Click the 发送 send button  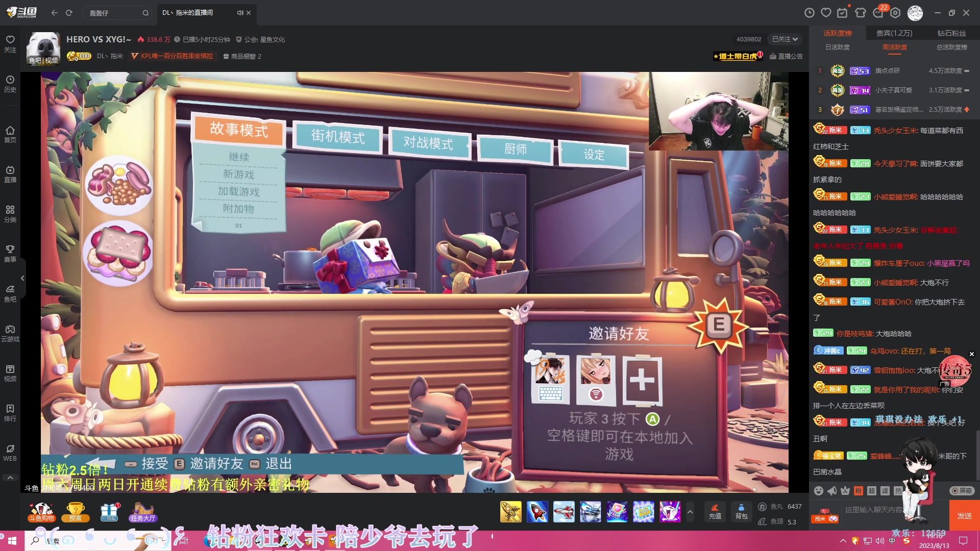[x=964, y=516]
